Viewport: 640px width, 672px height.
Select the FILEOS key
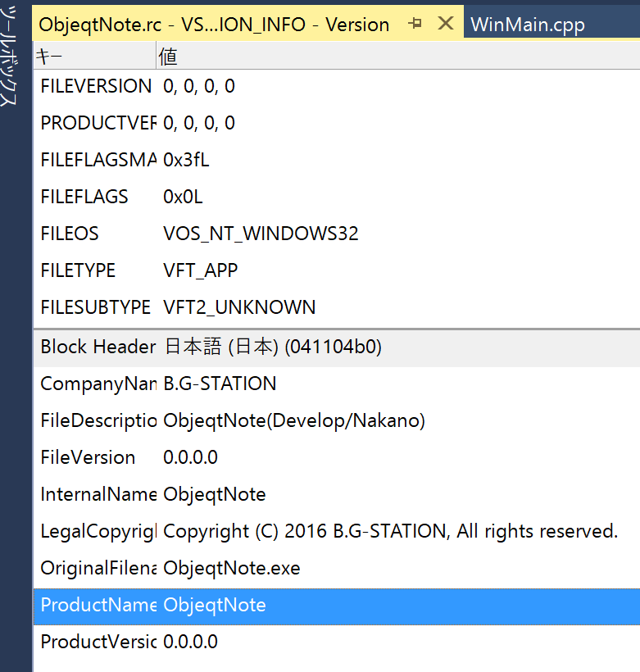70,234
